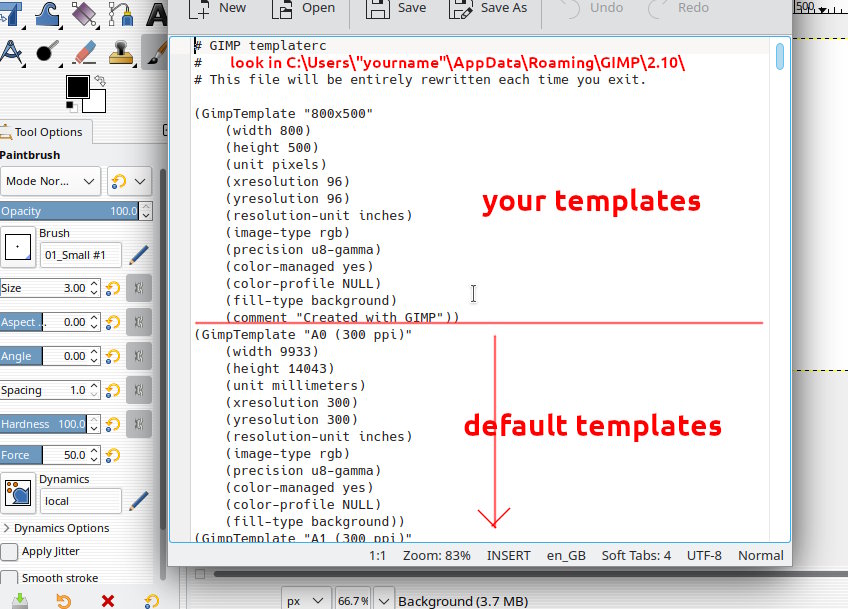The height and width of the screenshot is (609, 848).
Task: Click the editor vertical scrollbar handle
Action: click(x=779, y=56)
